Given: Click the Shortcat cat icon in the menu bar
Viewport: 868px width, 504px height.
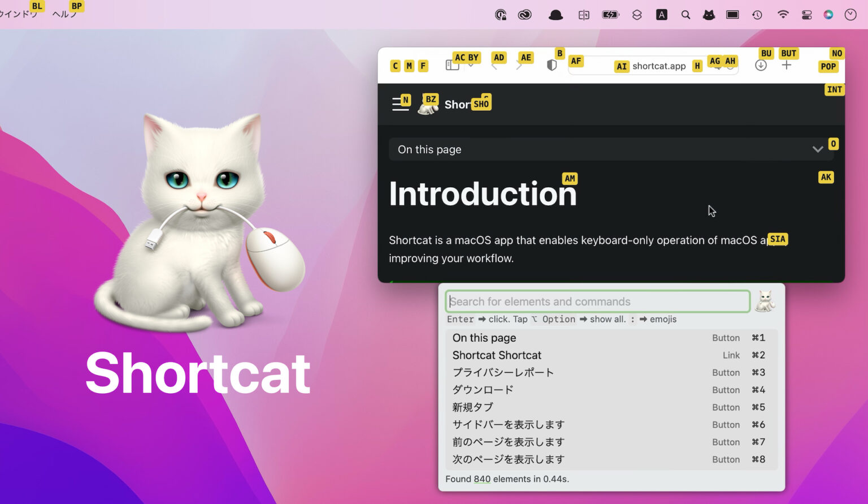Looking at the screenshot, I should point(709,15).
